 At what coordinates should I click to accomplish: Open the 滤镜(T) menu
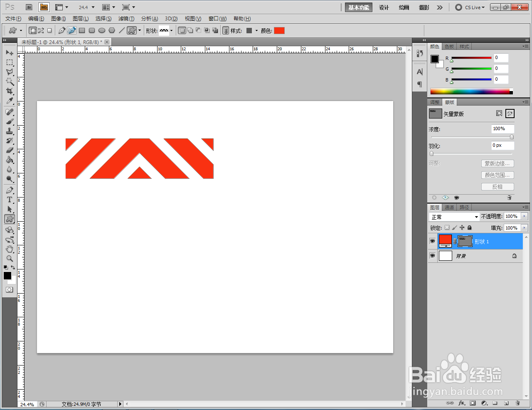tap(126, 19)
